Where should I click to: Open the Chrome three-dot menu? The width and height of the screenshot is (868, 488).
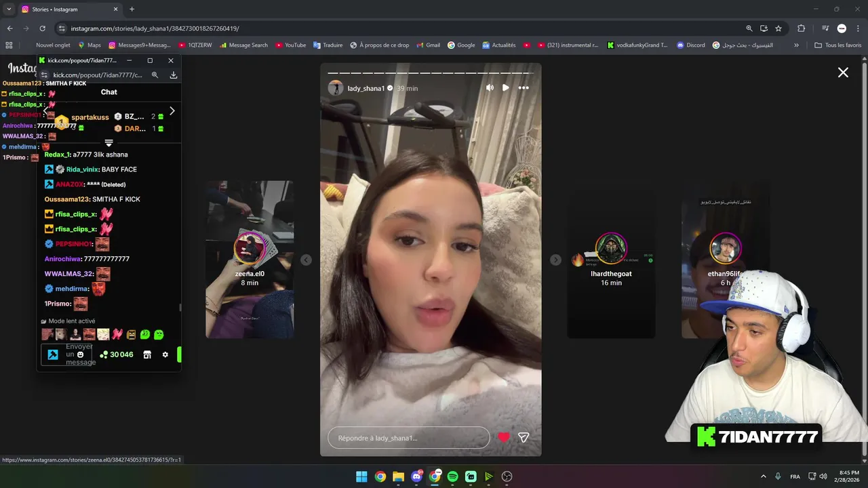(x=857, y=28)
